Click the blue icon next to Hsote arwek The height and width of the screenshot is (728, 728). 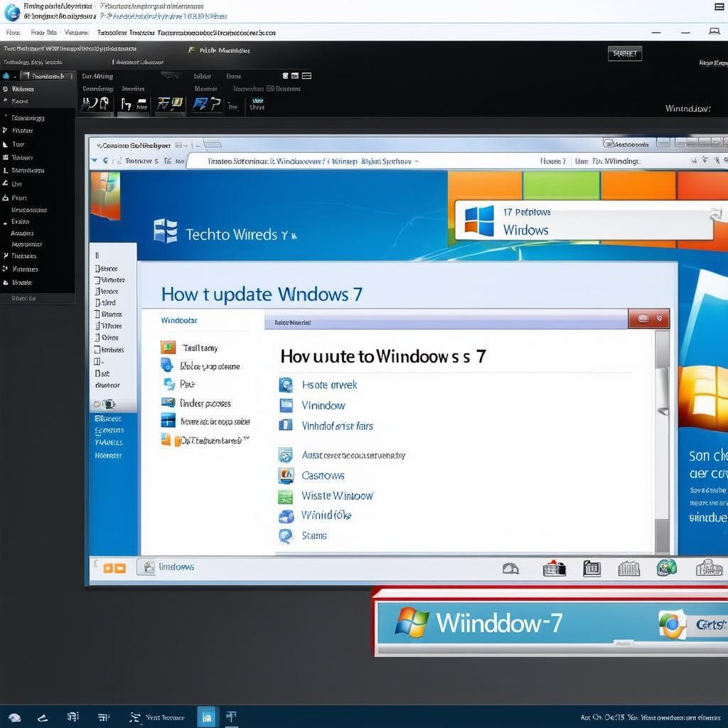(286, 385)
